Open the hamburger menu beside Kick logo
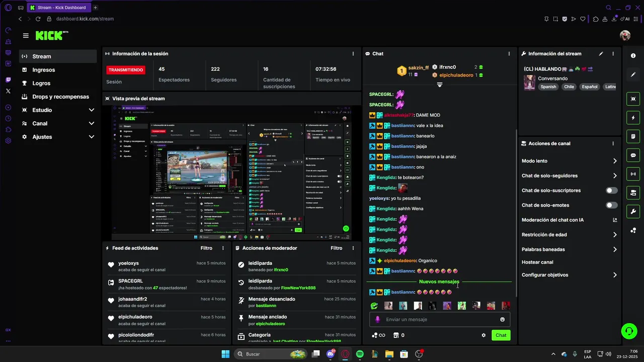 [26, 36]
